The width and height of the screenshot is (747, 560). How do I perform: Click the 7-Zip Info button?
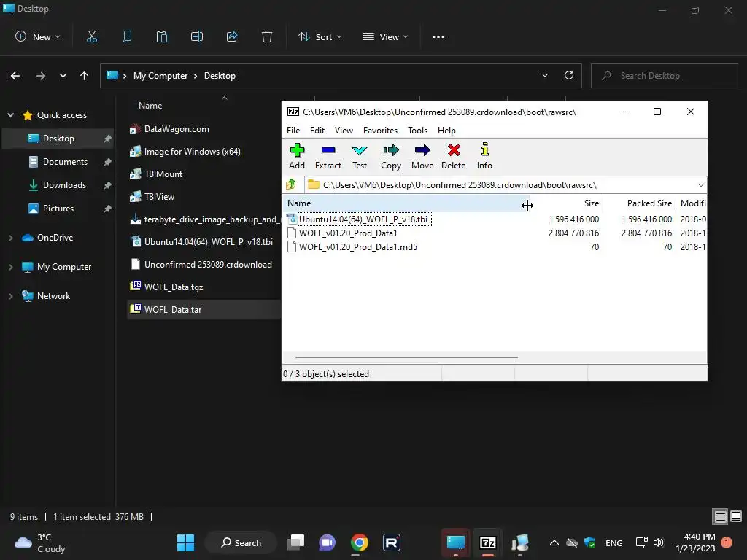[484, 156]
